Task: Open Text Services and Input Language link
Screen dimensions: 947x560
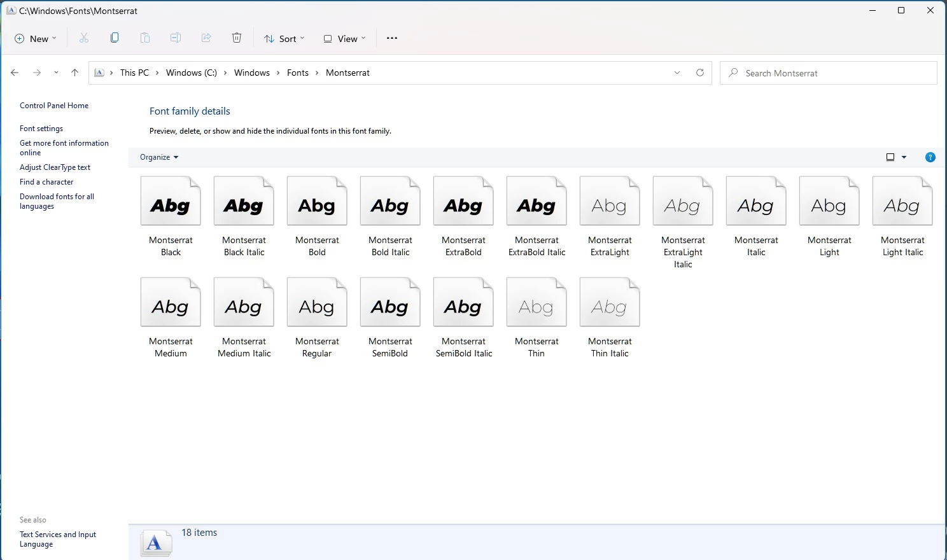Action: coord(58,539)
